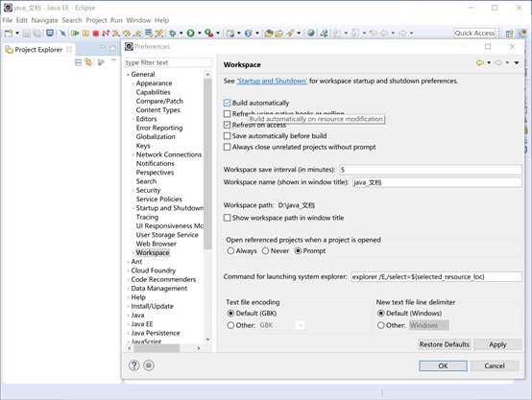Click the Back arrow in Preferences header
This screenshot has height=400, width=532.
(x=479, y=62)
